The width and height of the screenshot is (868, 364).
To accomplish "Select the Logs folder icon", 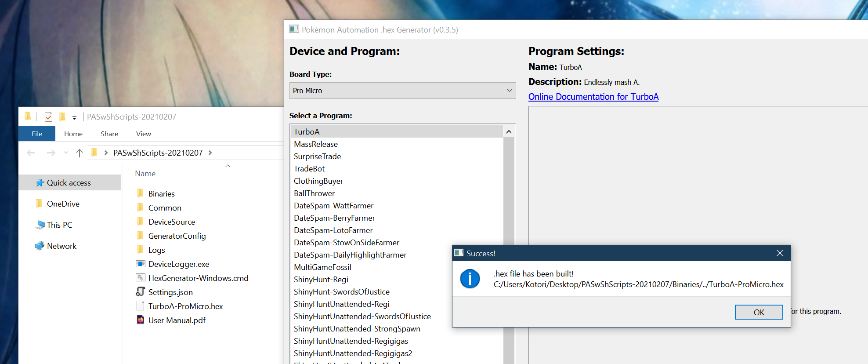I will point(140,250).
